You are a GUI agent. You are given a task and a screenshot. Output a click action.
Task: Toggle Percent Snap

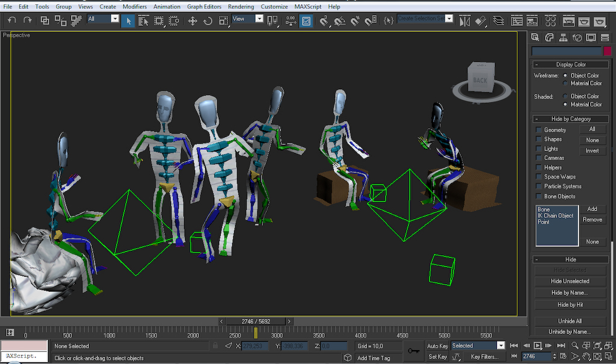(355, 20)
